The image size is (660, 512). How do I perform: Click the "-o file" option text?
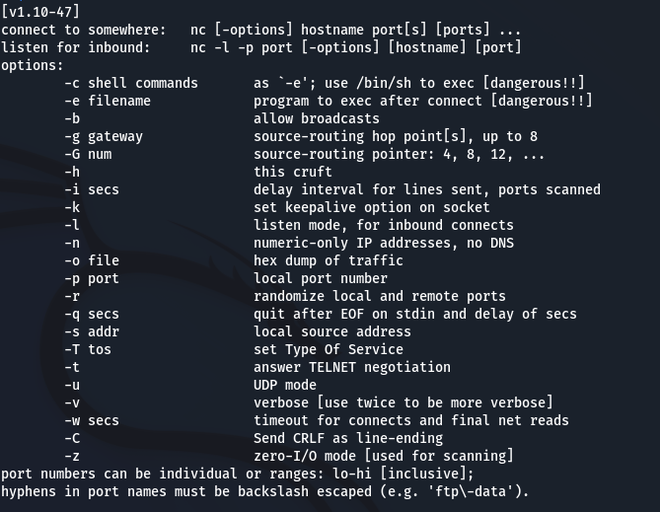pyautogui.click(x=91, y=261)
